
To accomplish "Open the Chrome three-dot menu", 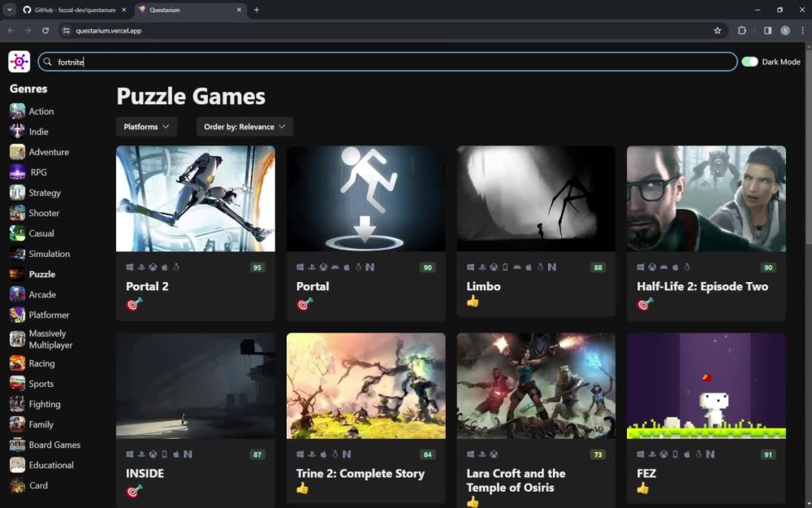I will (802, 31).
